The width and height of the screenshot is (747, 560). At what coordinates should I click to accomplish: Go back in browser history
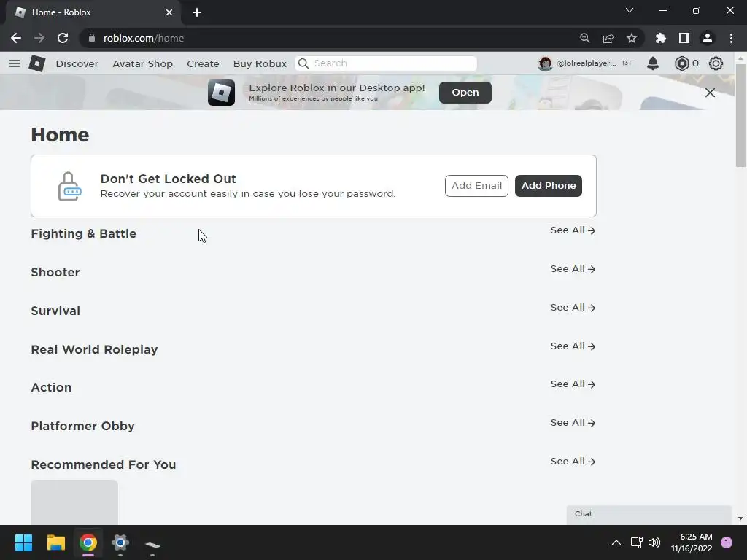coord(16,38)
